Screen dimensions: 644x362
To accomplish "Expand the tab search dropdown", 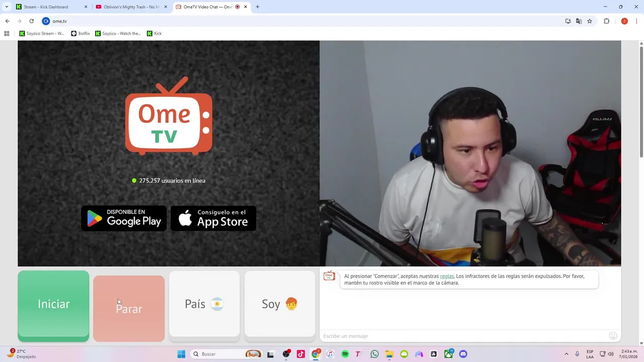I will 7,7.
